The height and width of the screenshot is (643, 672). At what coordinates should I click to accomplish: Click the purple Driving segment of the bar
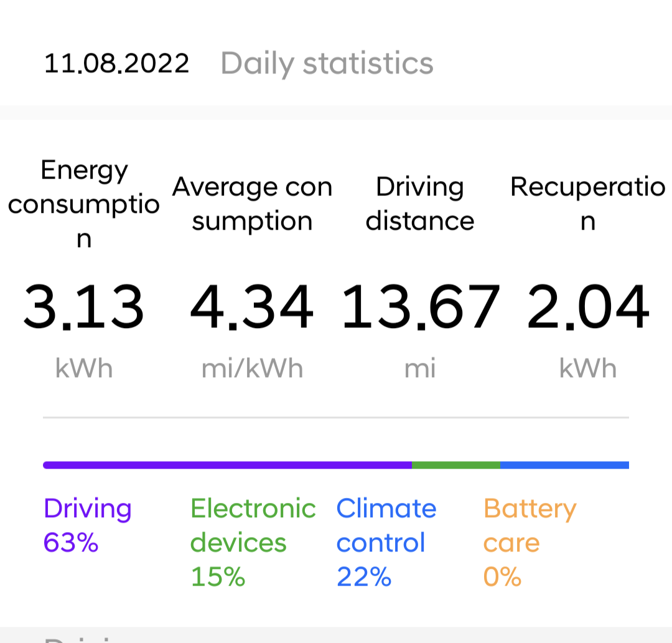(x=227, y=465)
